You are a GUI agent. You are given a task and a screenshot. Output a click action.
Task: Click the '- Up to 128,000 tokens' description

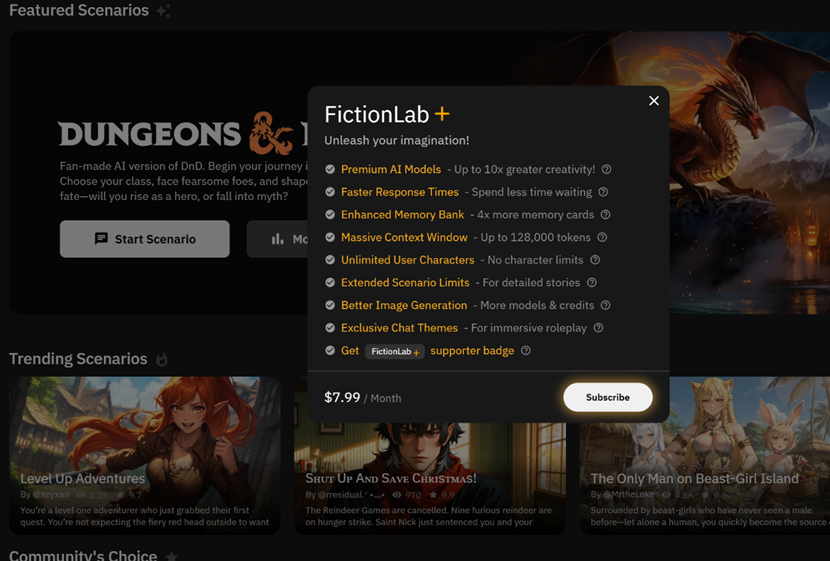[x=532, y=237]
